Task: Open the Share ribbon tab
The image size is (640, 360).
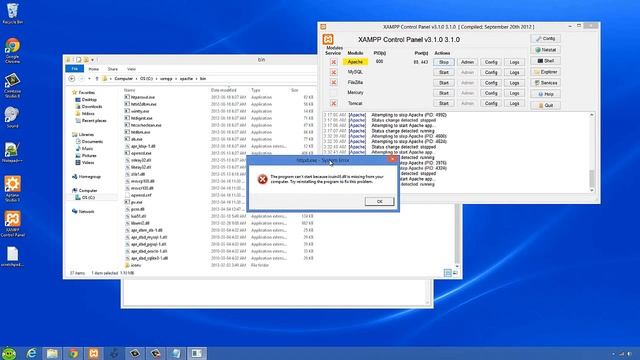Action: pyautogui.click(x=113, y=69)
